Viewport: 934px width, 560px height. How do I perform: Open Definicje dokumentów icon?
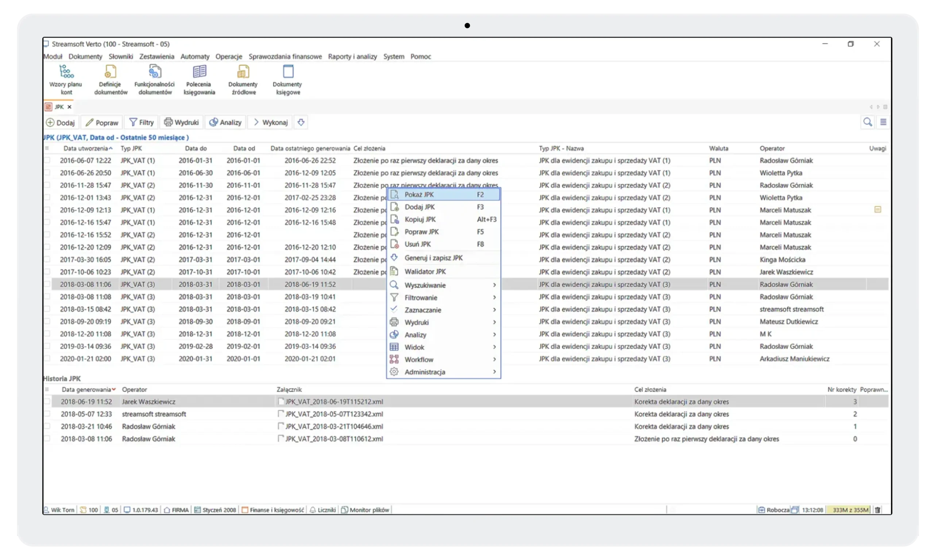click(x=110, y=72)
